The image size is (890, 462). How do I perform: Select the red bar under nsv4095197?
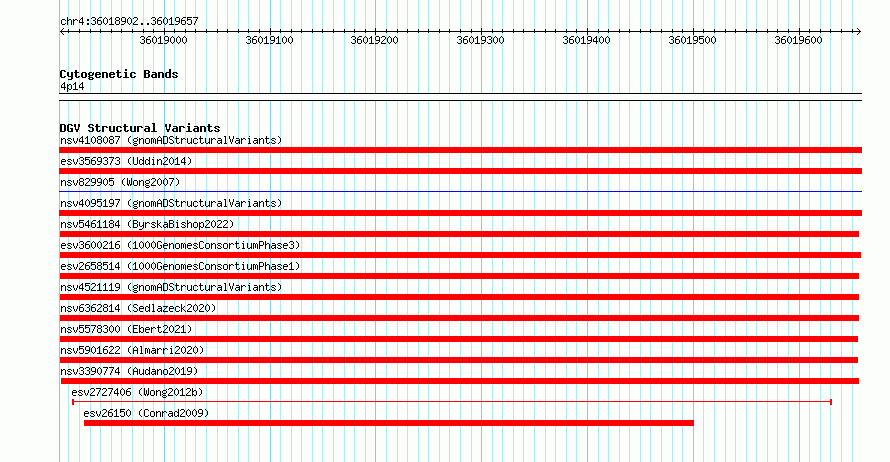[460, 213]
